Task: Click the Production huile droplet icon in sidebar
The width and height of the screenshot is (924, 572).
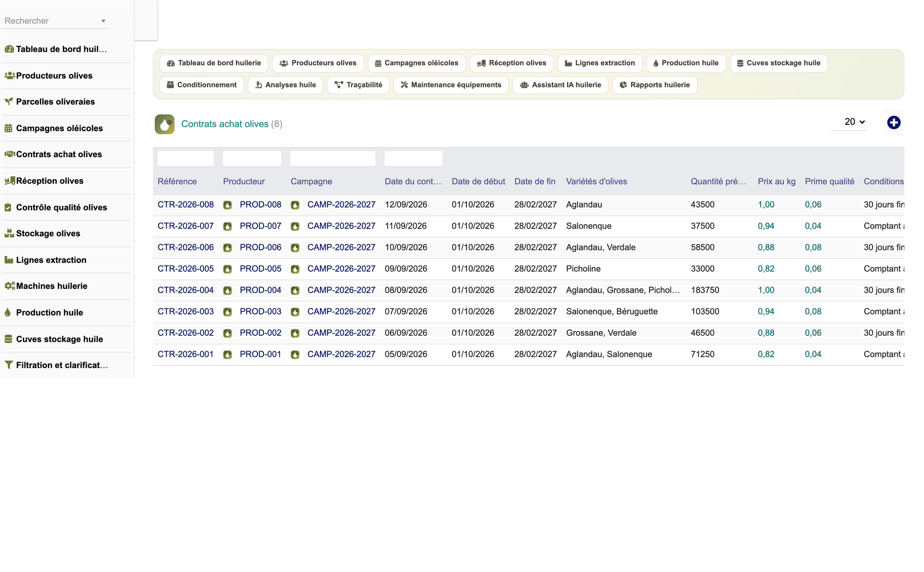Action: 8,313
